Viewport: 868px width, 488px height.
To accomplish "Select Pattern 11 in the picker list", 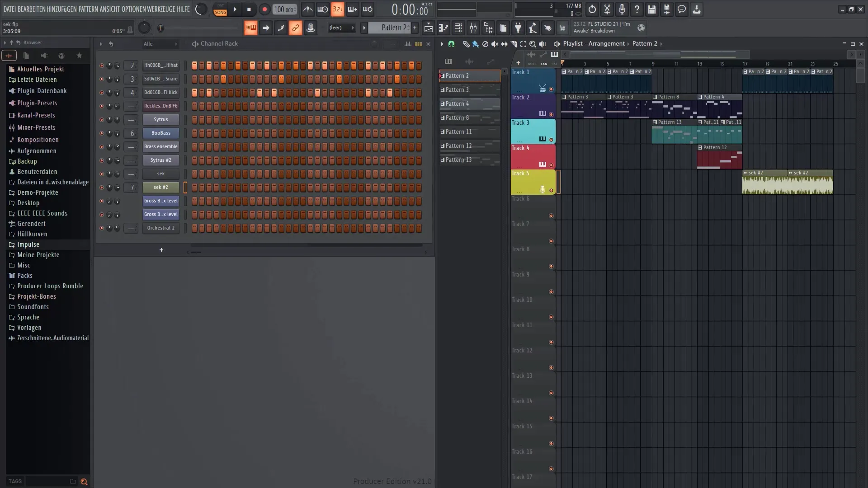I will click(470, 132).
